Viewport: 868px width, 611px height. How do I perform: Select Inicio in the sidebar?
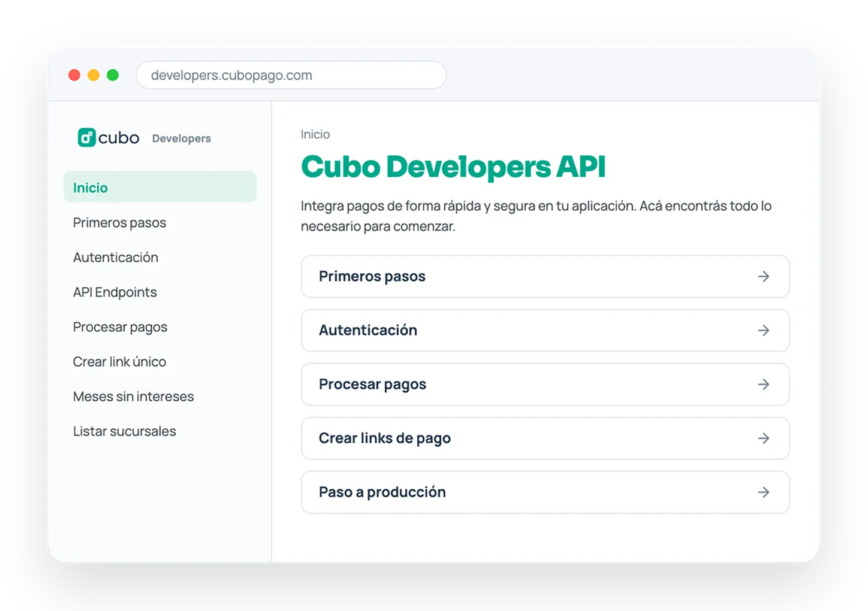coord(160,187)
